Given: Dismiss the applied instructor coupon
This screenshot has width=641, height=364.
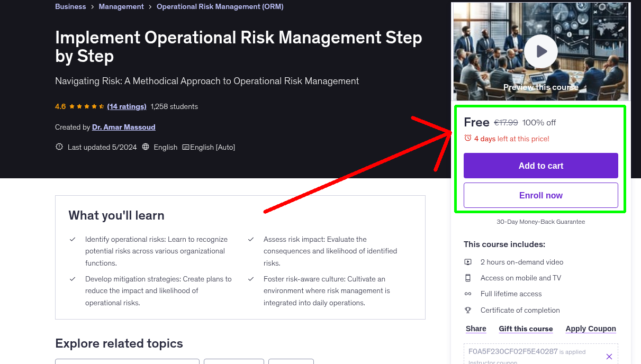Looking at the screenshot, I should (x=609, y=356).
